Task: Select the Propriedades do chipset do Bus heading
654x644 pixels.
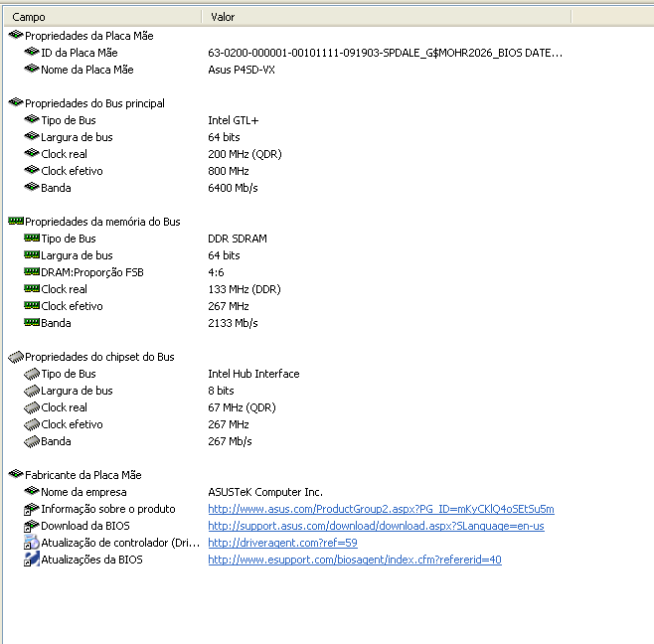Action: (99, 357)
